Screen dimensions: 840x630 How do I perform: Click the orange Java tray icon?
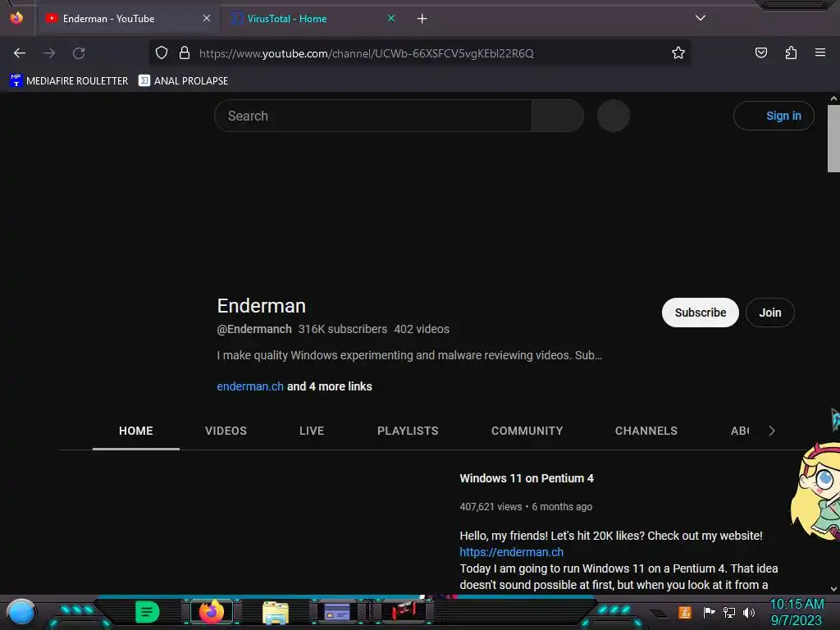[684, 612]
